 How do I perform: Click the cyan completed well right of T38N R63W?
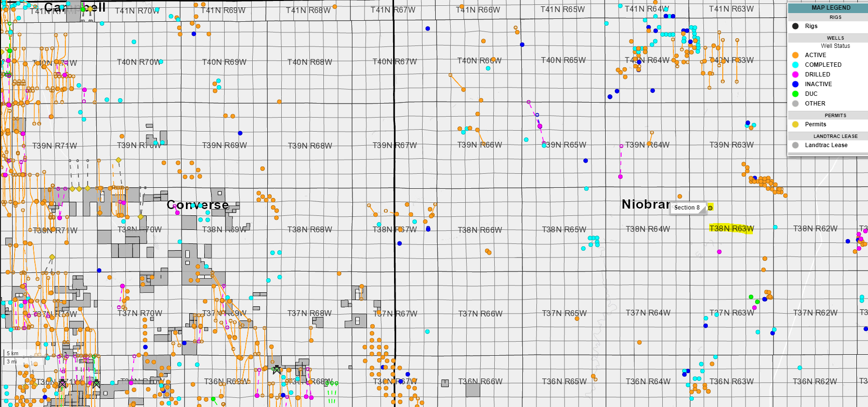tap(776, 227)
